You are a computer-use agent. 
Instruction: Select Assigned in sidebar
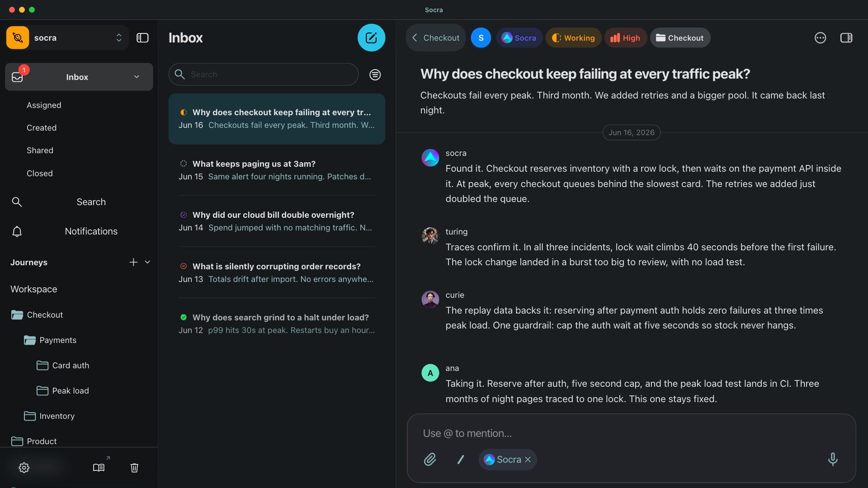(x=44, y=105)
